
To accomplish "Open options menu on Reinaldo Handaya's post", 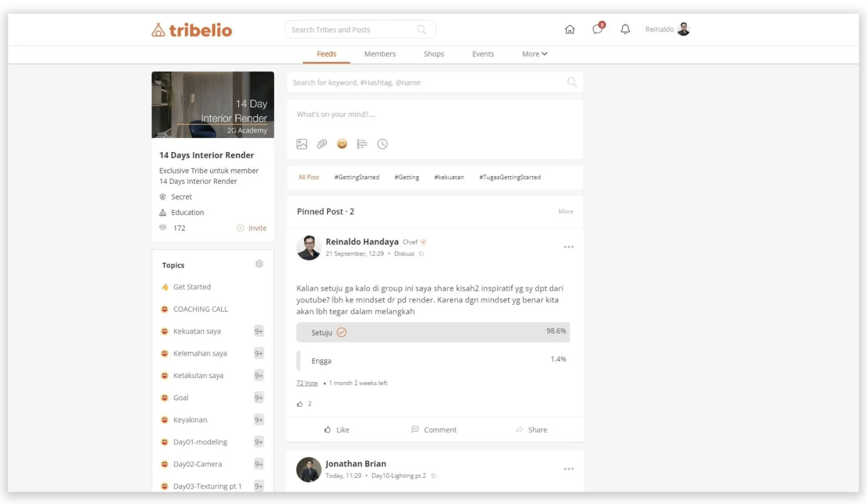I will 569,247.
